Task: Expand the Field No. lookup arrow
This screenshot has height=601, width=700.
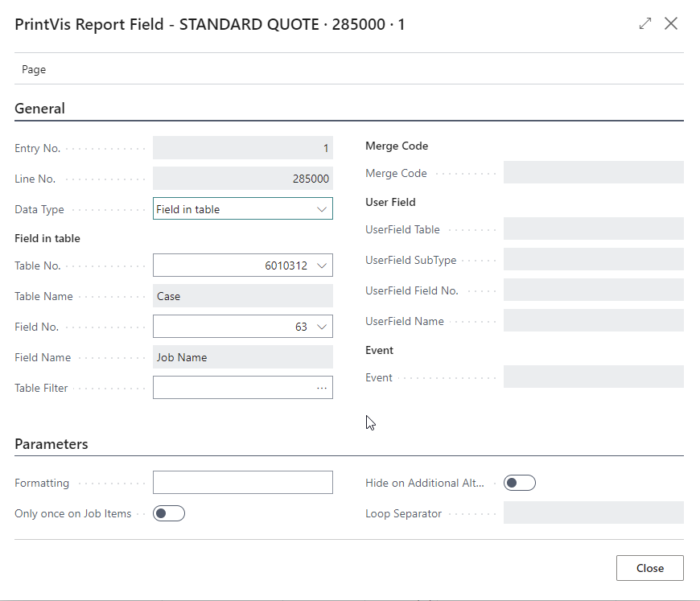Action: point(322,327)
